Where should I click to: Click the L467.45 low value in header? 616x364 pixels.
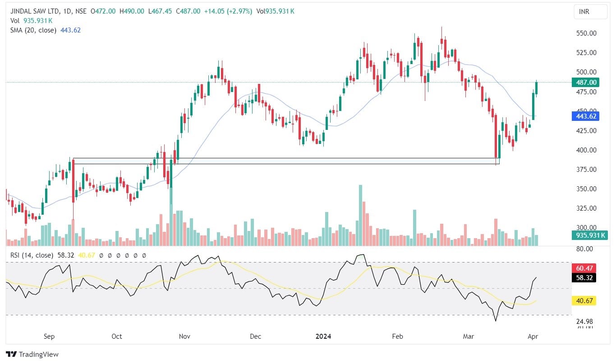tap(160, 11)
